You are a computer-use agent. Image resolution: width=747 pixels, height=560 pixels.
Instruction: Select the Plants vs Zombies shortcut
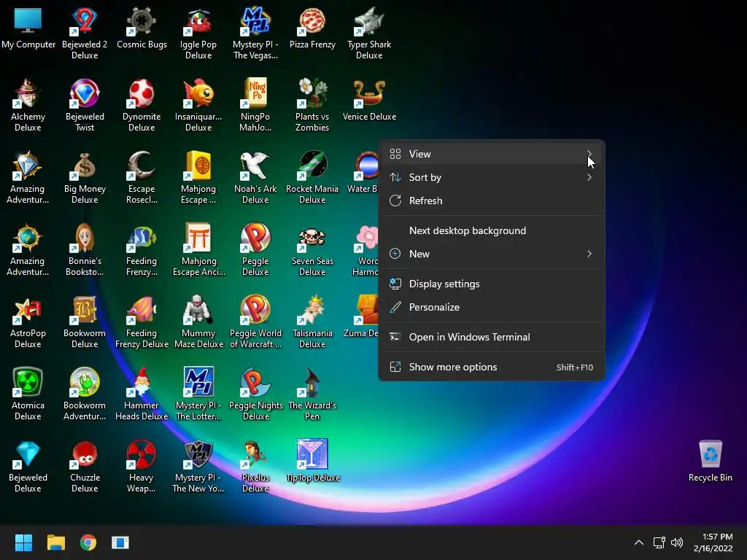coord(312,106)
